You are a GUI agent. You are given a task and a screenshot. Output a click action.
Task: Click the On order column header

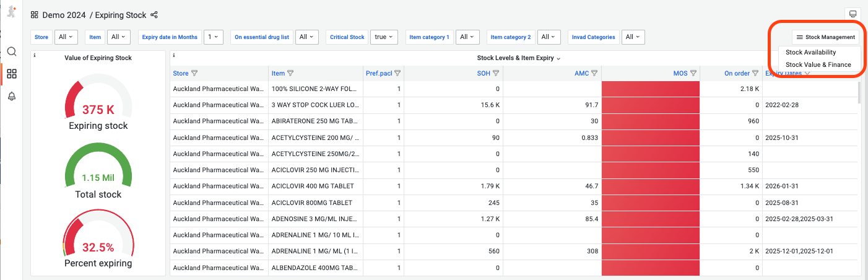click(x=737, y=73)
